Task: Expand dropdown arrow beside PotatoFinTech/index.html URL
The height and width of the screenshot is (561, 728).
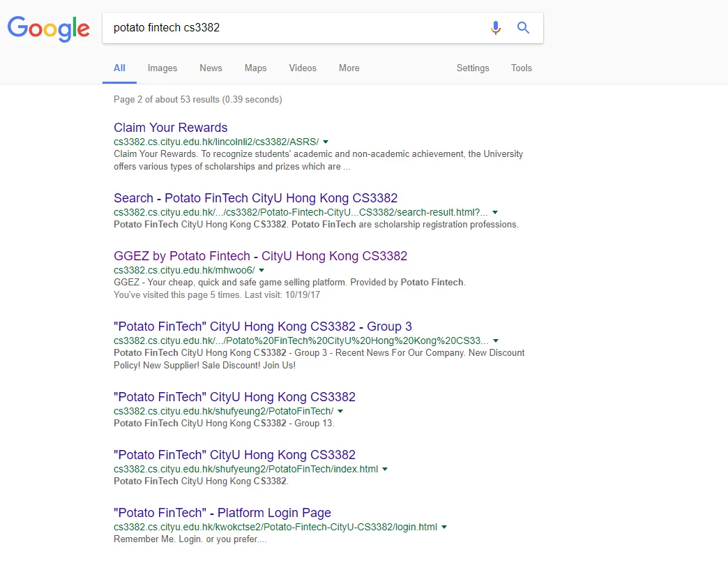Action: coord(385,469)
